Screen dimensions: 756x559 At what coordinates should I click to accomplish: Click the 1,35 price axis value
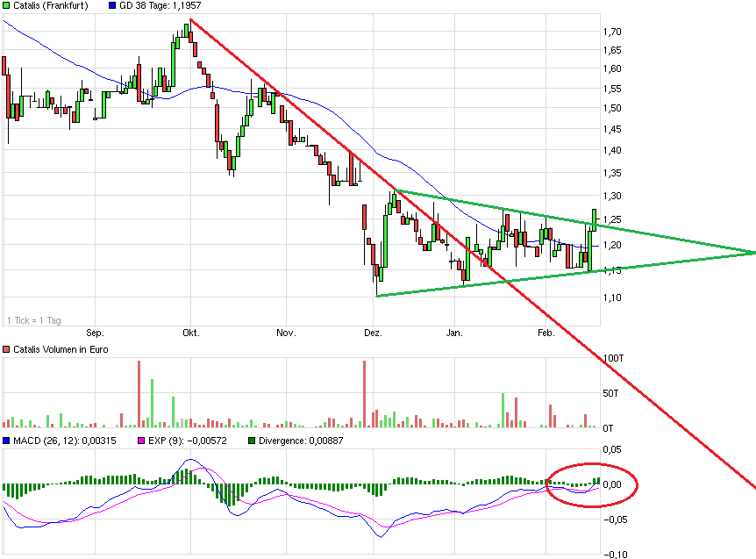pos(612,173)
